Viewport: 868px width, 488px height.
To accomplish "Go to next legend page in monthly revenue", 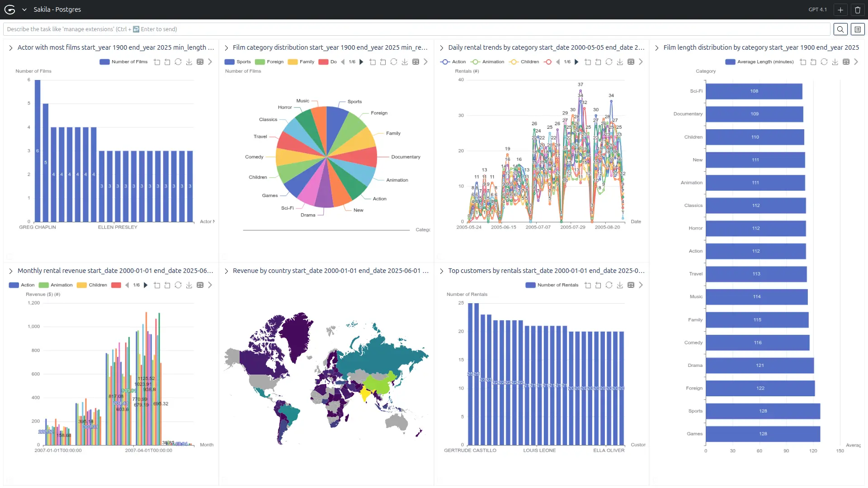I will [146, 285].
